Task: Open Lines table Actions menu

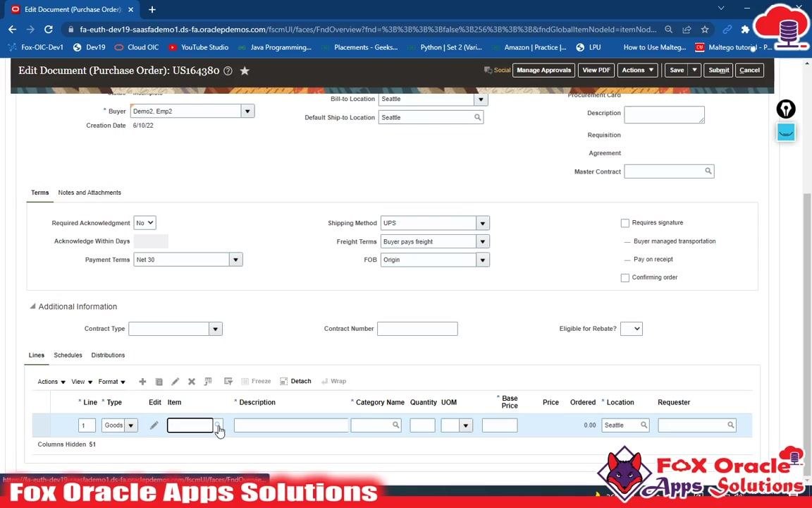Action: coord(51,382)
